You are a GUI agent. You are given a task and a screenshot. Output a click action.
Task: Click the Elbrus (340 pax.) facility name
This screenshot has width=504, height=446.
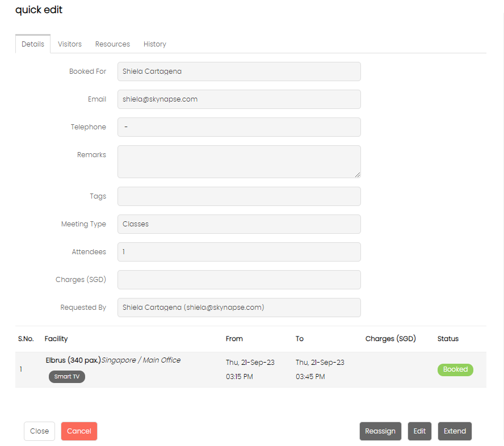click(x=73, y=360)
